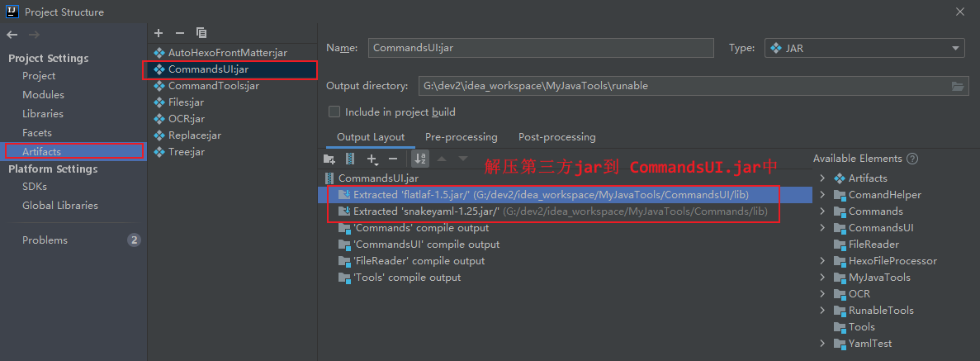Open Global Libraries settings
Viewport: 980px width, 361px height.
(x=60, y=205)
